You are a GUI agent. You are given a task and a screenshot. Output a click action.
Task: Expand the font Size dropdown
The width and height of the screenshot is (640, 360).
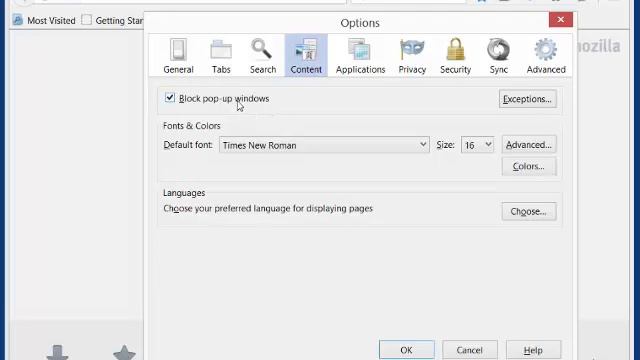click(x=477, y=145)
